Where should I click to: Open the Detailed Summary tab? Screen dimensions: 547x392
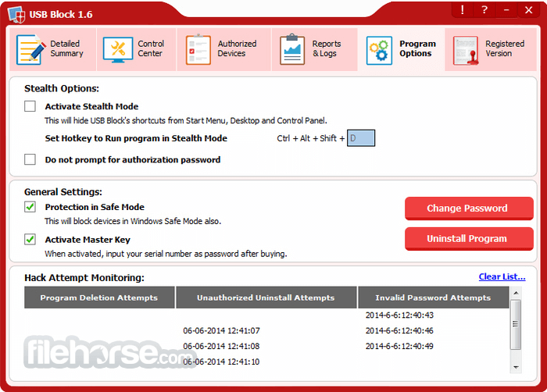(x=52, y=49)
